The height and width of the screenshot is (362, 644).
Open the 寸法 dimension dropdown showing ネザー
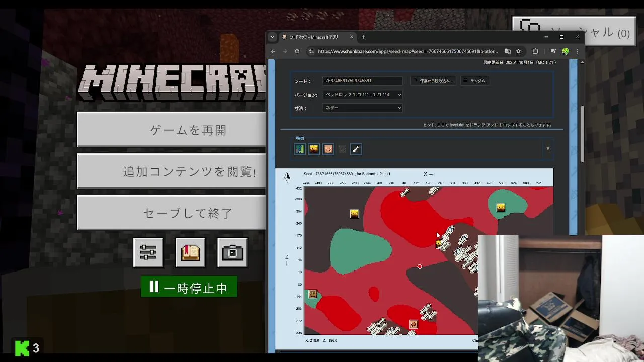pyautogui.click(x=363, y=108)
